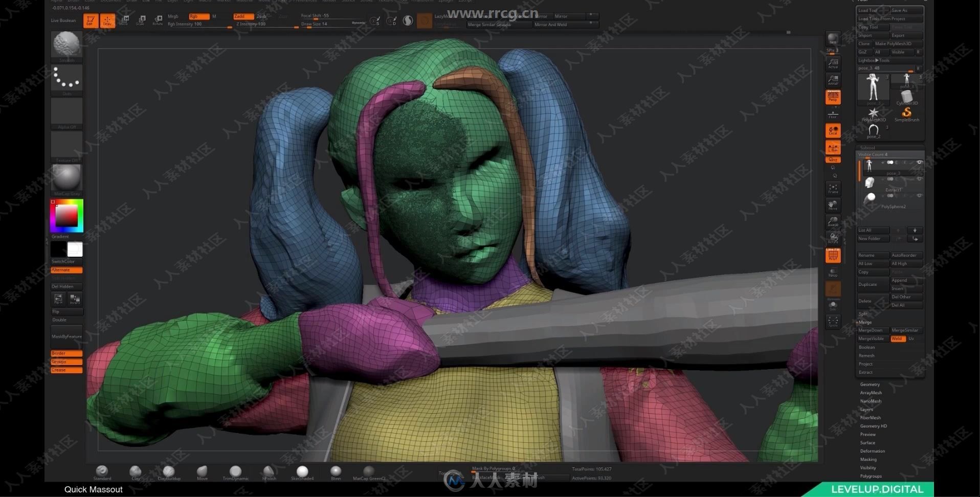Screen dimensions: 980x497
Task: Adjust the Focal Shift slider
Action: pyautogui.click(x=325, y=16)
